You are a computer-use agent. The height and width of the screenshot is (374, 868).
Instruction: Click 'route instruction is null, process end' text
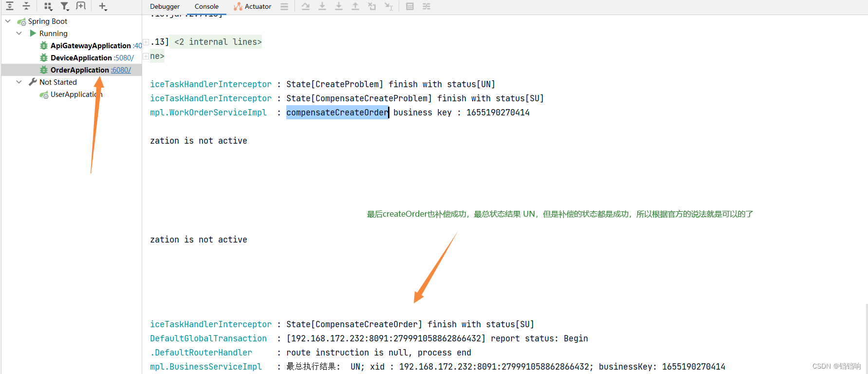tap(379, 353)
